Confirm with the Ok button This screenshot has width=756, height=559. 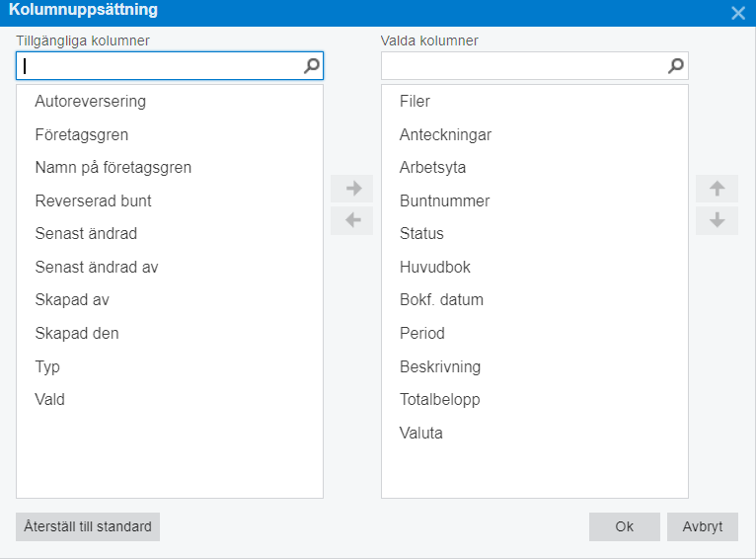tap(625, 526)
